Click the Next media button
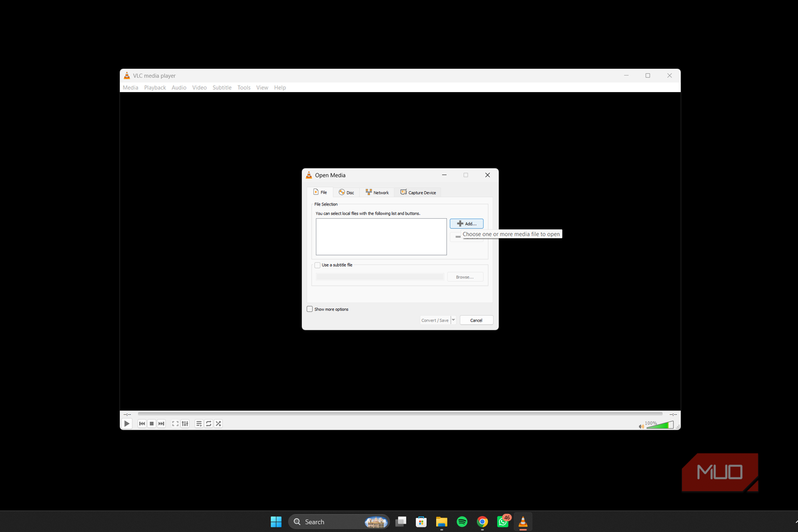This screenshot has width=798, height=532. 161,424
